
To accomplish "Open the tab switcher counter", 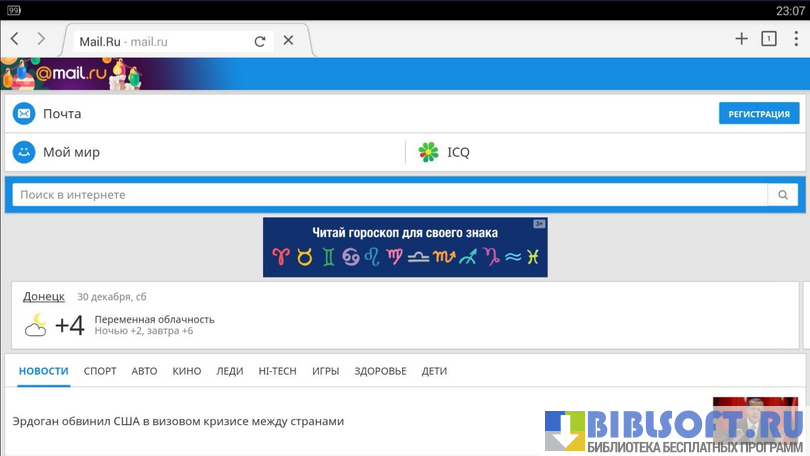I will pos(768,39).
